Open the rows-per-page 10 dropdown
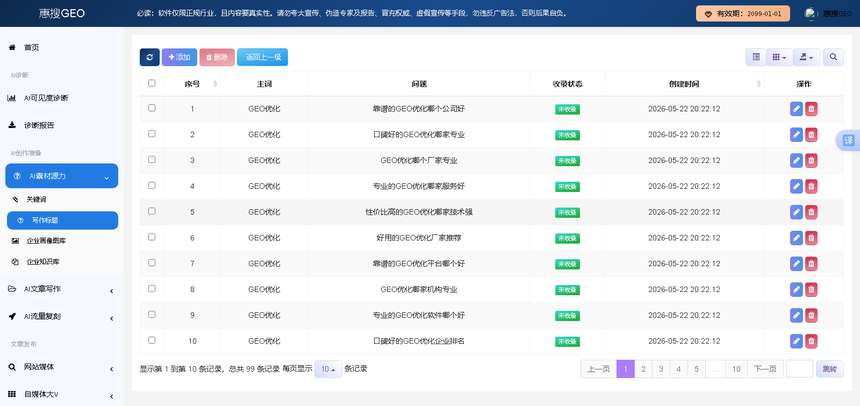The image size is (860, 406). (328, 369)
